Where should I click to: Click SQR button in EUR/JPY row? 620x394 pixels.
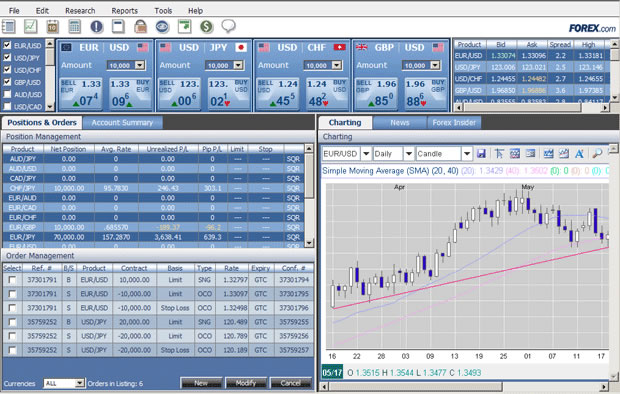tap(293, 237)
